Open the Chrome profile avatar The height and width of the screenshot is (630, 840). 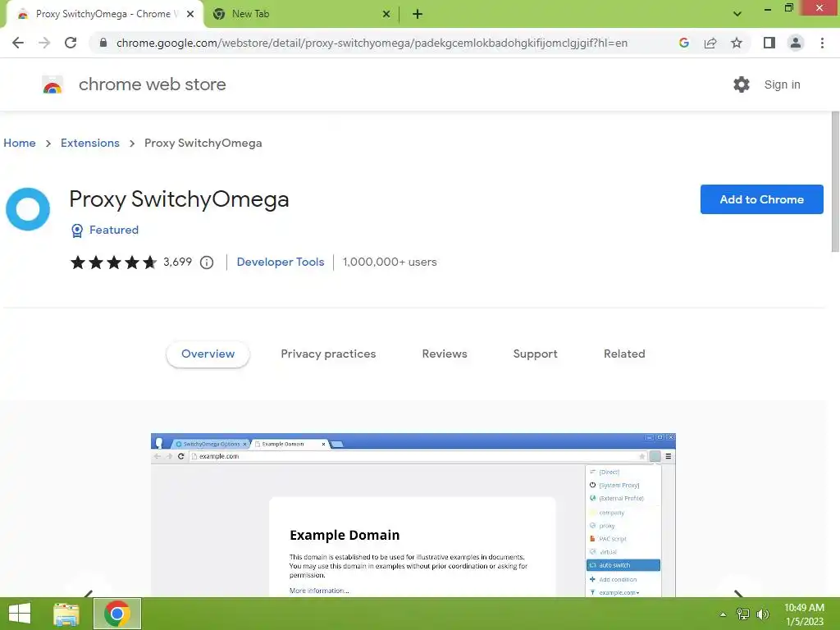(x=796, y=43)
